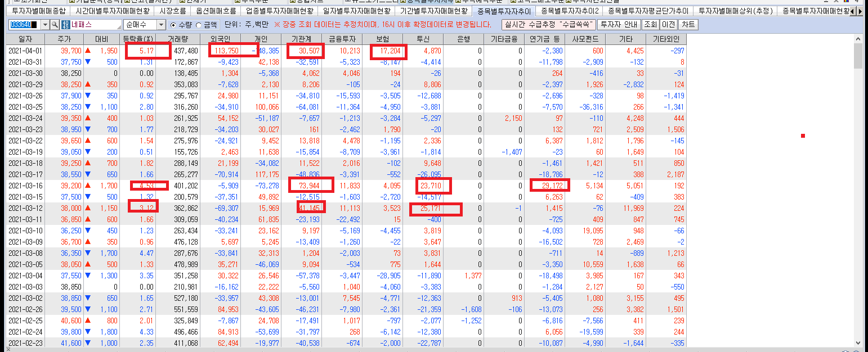Click the 기관계 column header
This screenshot has width=868, height=352.
[301, 39]
